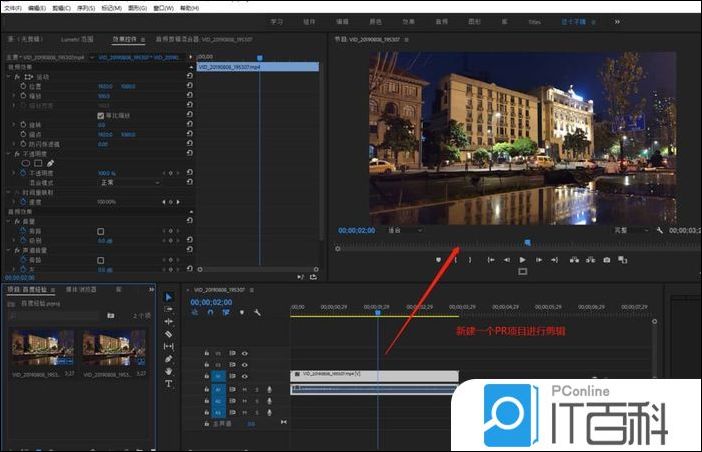702x452 pixels.
Task: Open the 文件(F) menu
Action: click(x=11, y=6)
